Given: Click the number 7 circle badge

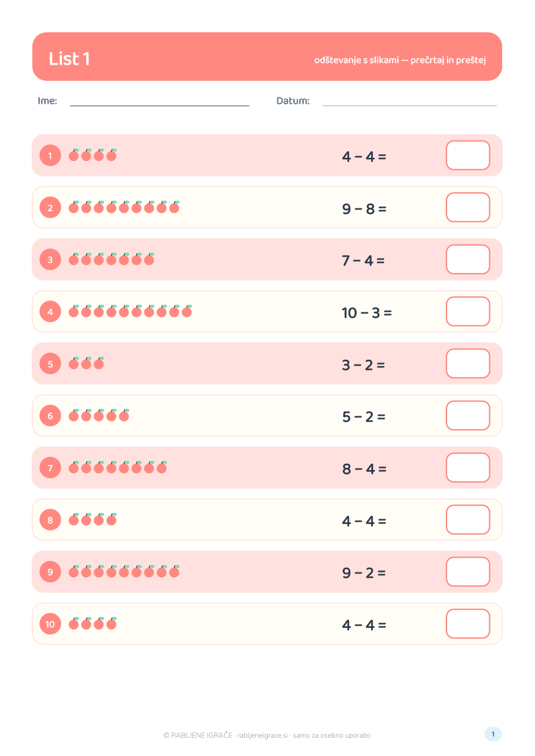Looking at the screenshot, I should tap(50, 468).
